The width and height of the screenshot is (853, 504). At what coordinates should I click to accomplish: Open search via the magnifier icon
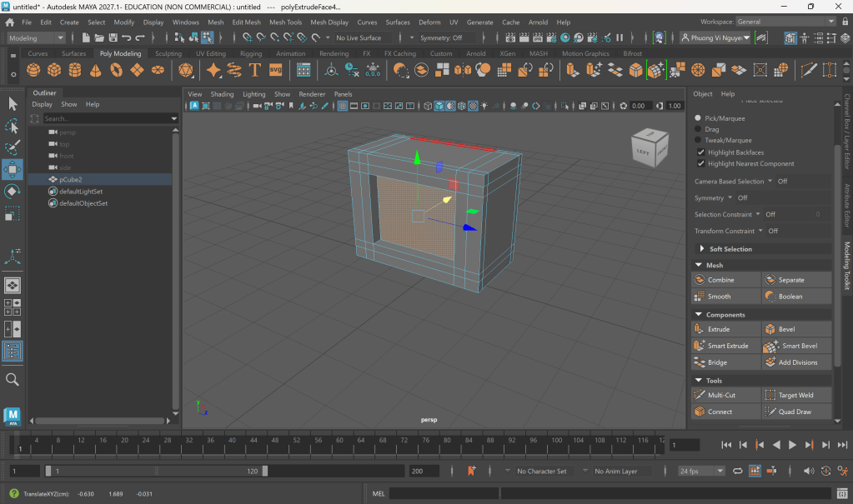point(12,380)
